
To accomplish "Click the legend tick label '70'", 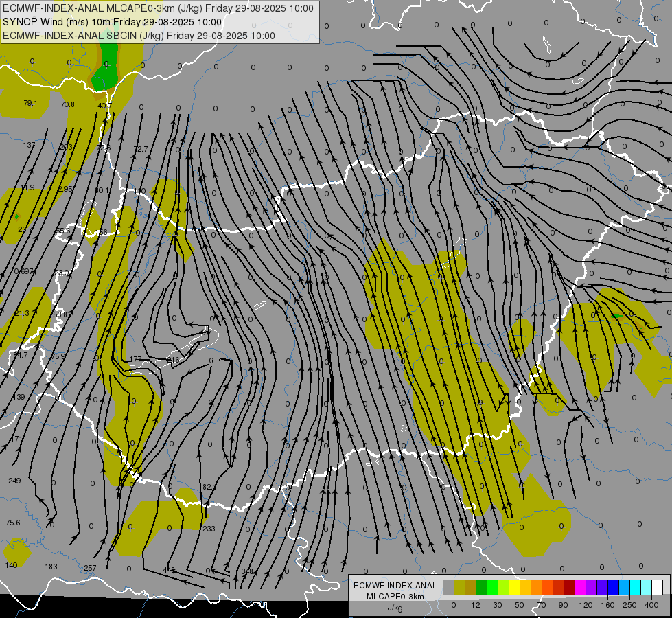I will coord(542,605).
